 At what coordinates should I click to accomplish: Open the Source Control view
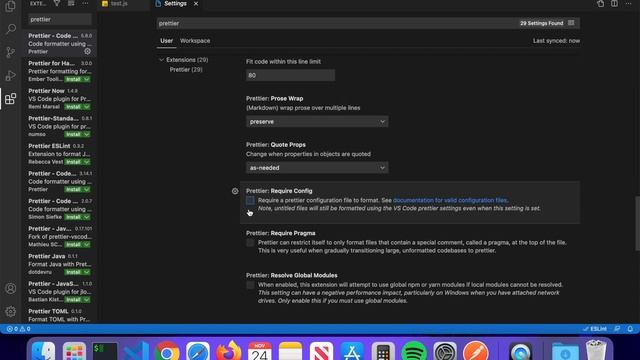(11, 52)
